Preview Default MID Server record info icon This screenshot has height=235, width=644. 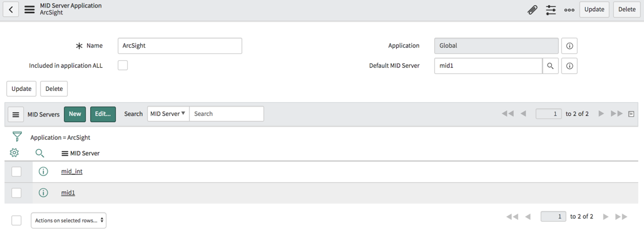pos(570,65)
